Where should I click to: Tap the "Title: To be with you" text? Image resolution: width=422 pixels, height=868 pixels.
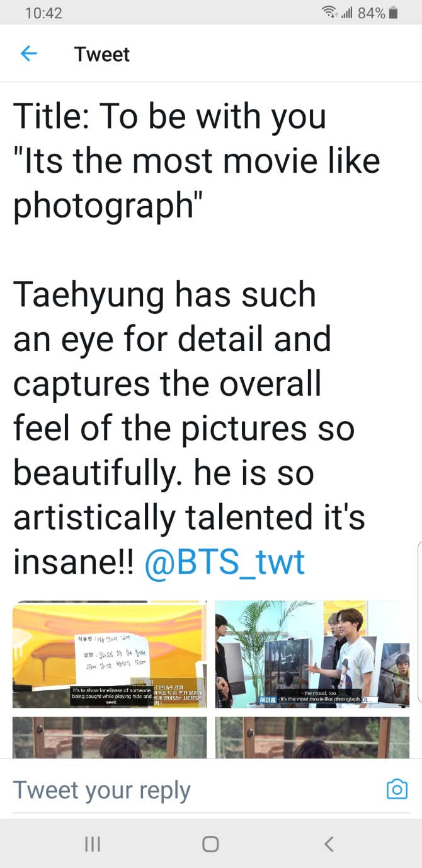pyautogui.click(x=170, y=116)
